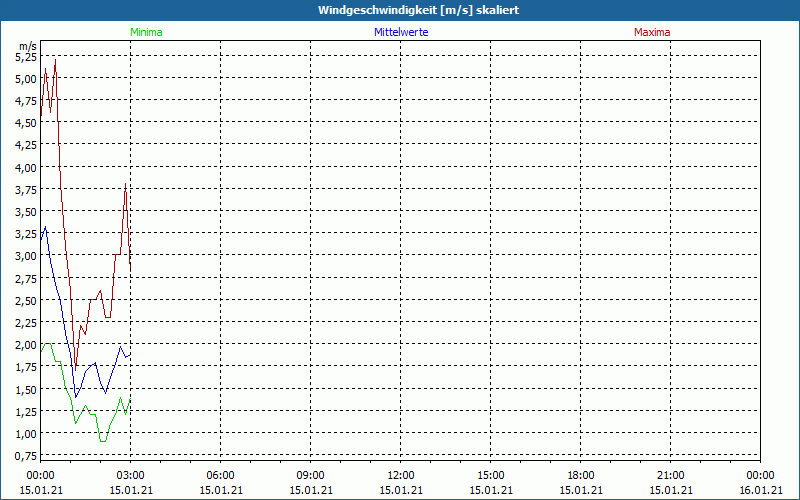The image size is (800, 500).
Task: Click the 3,50 y-axis value
Action: [x=26, y=212]
